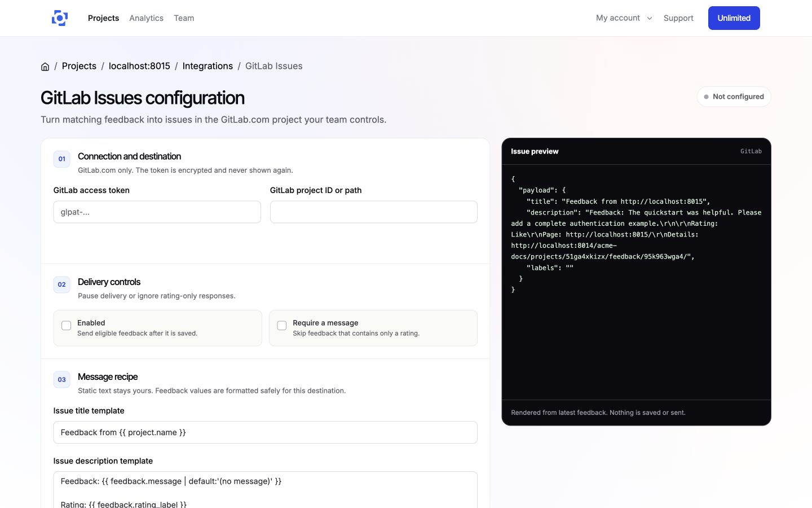The height and width of the screenshot is (508, 812).
Task: Click the GitLab Issues breadcrumb text
Action: coord(273,66)
